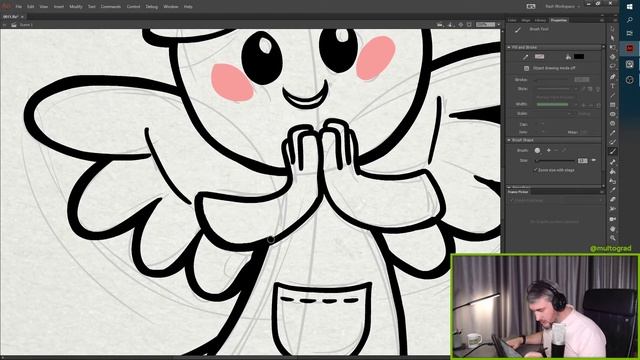Screen dimensions: 640x360
Task: Click the brush Size slider
Action: 556,160
